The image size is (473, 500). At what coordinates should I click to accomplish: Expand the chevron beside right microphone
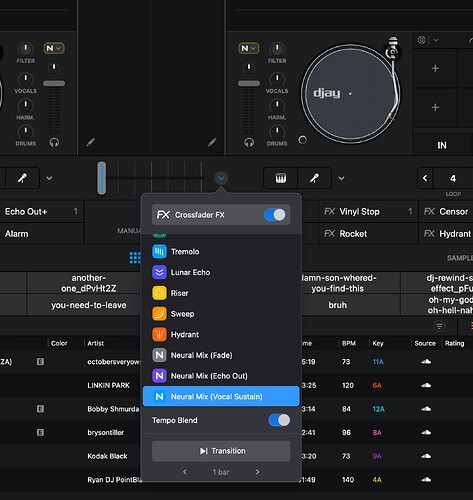[341, 178]
